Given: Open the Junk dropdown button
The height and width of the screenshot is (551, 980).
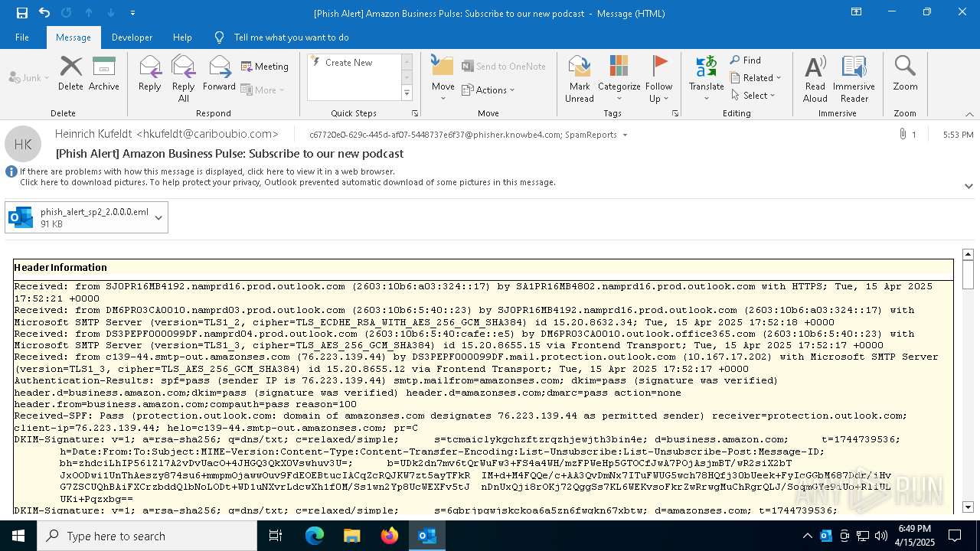Looking at the screenshot, I should (x=29, y=77).
